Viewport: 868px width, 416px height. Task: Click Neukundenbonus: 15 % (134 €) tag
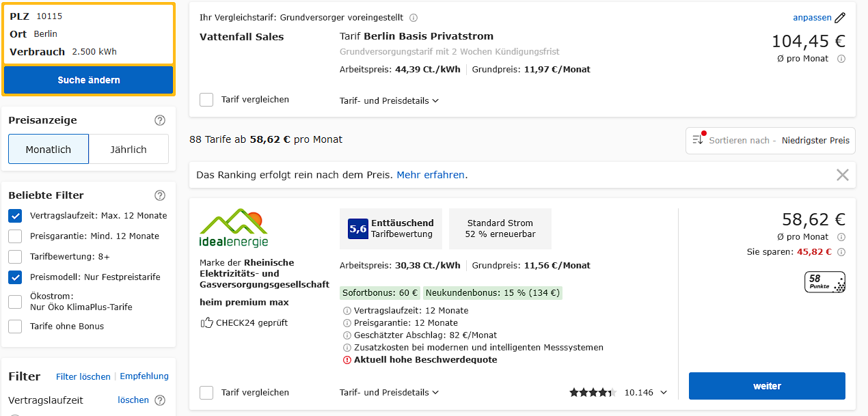pyautogui.click(x=493, y=293)
